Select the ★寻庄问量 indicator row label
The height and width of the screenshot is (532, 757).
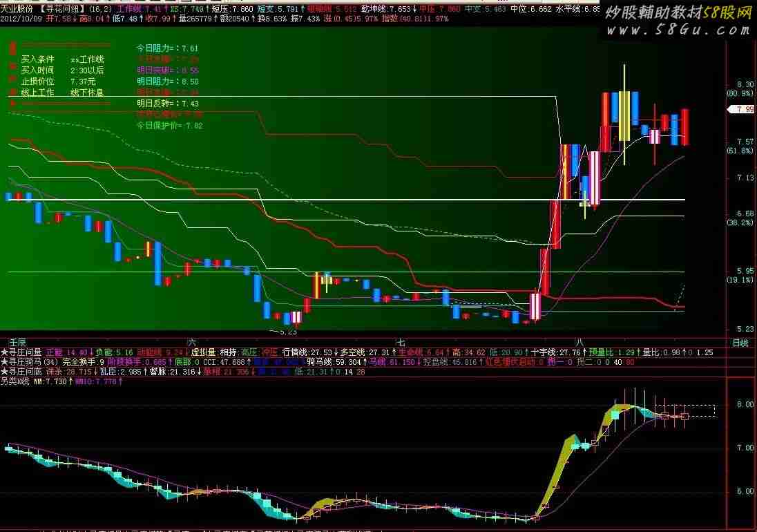[x=21, y=352]
